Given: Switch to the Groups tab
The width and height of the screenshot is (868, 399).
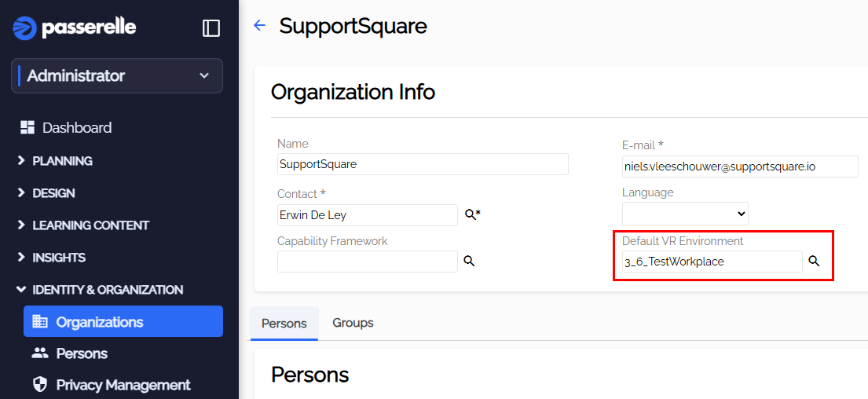Looking at the screenshot, I should click(x=353, y=323).
